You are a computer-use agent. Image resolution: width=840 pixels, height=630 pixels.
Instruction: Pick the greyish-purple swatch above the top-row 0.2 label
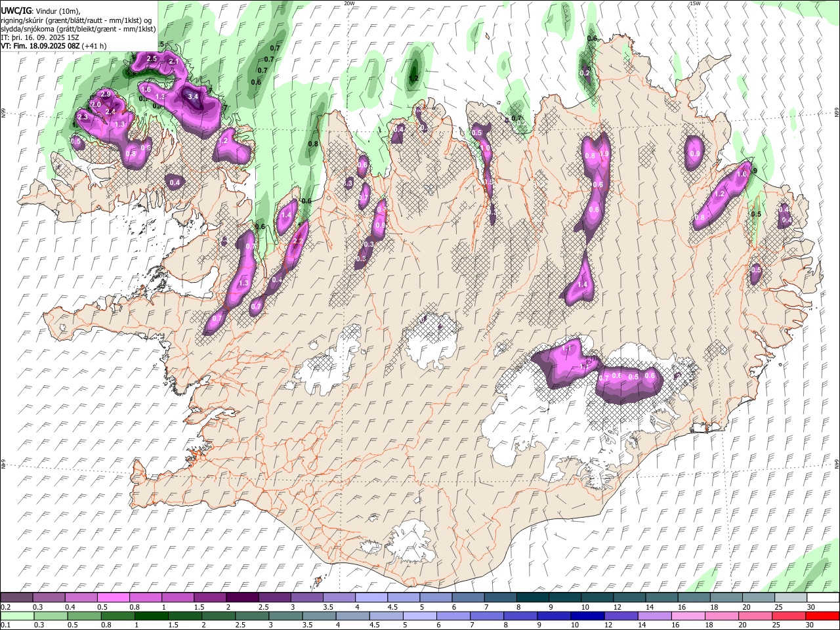[17, 598]
